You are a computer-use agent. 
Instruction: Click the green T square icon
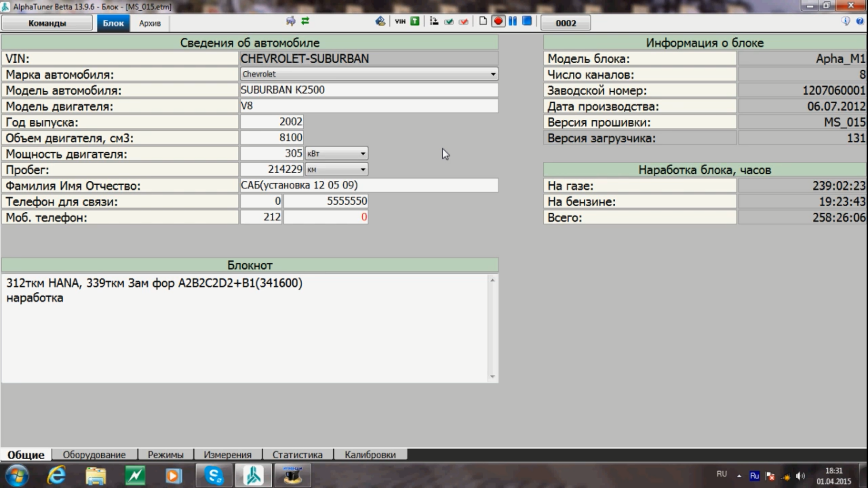415,21
